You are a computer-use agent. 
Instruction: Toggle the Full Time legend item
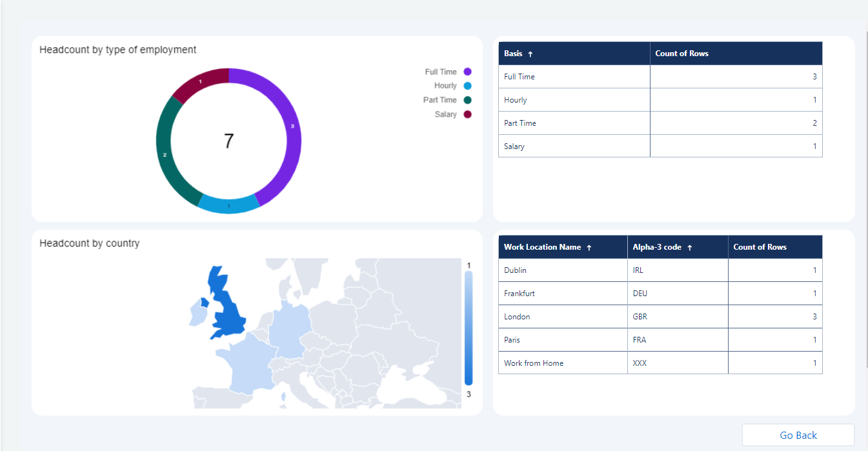tap(441, 72)
